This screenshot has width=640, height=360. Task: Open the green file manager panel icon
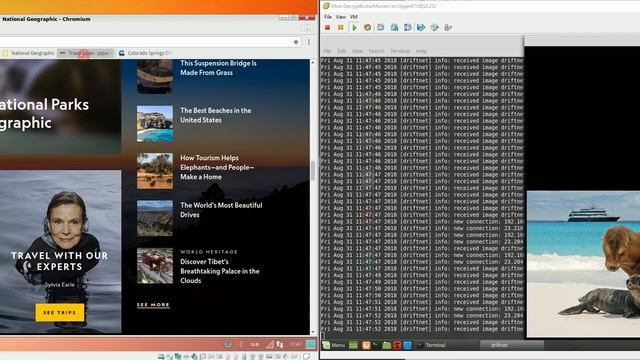[386, 345]
